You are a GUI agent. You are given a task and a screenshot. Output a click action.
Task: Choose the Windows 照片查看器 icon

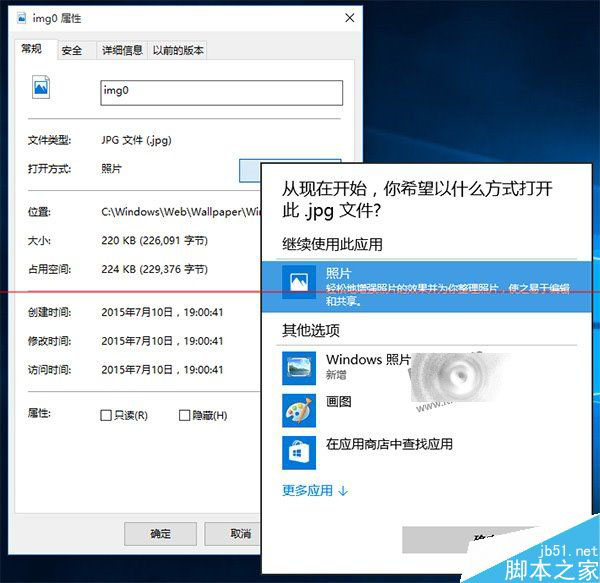pyautogui.click(x=299, y=368)
